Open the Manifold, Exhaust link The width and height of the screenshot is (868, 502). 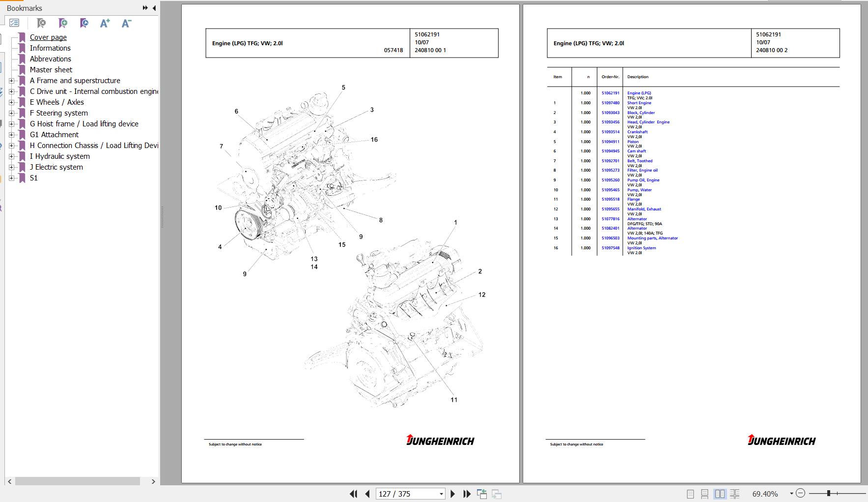pos(644,209)
